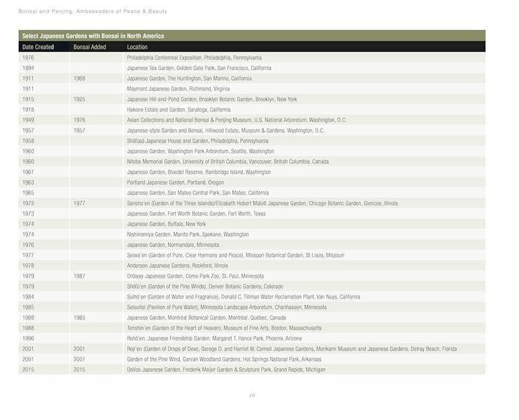Click the Japanese Tea Garden, Golden Gate Park entry
Image resolution: width=519 pixels, height=420 pixels.
click(x=199, y=68)
